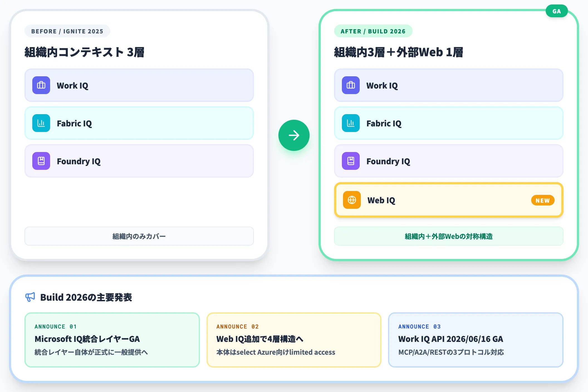
Task: Open the Announce 01 Microsoft IQ統合レイヤーGA card
Action: tap(112, 340)
